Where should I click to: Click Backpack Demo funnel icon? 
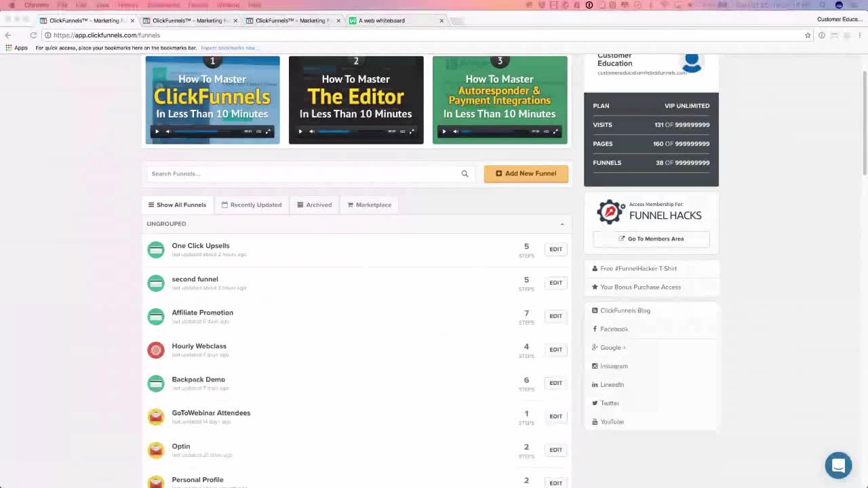[x=156, y=383]
